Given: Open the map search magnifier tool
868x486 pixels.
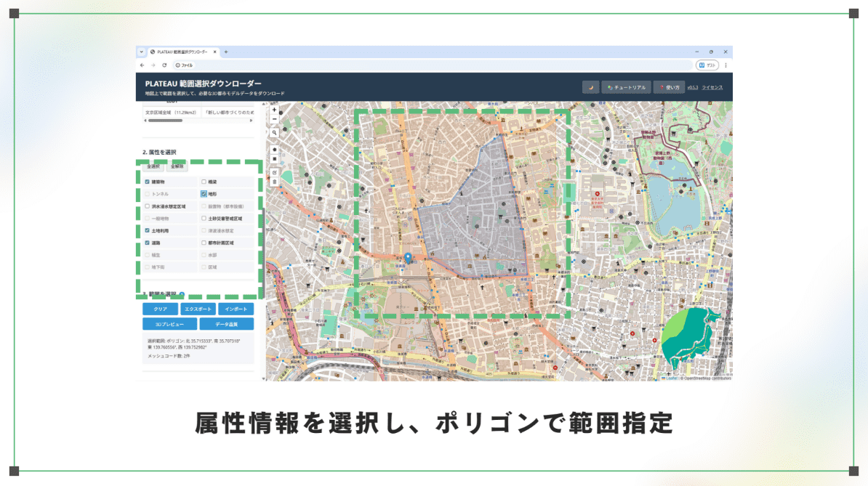Looking at the screenshot, I should click(274, 133).
